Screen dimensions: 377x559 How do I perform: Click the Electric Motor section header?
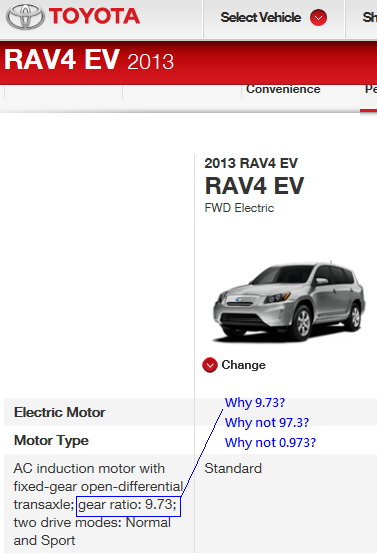[60, 412]
